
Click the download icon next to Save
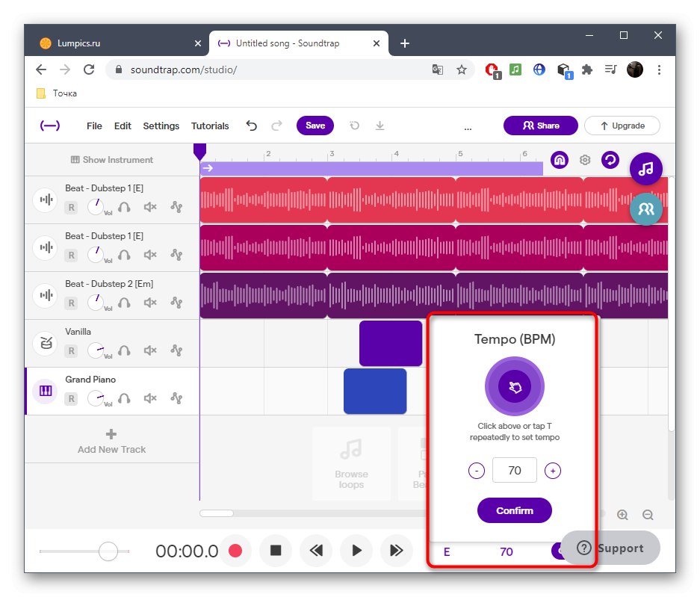point(380,126)
